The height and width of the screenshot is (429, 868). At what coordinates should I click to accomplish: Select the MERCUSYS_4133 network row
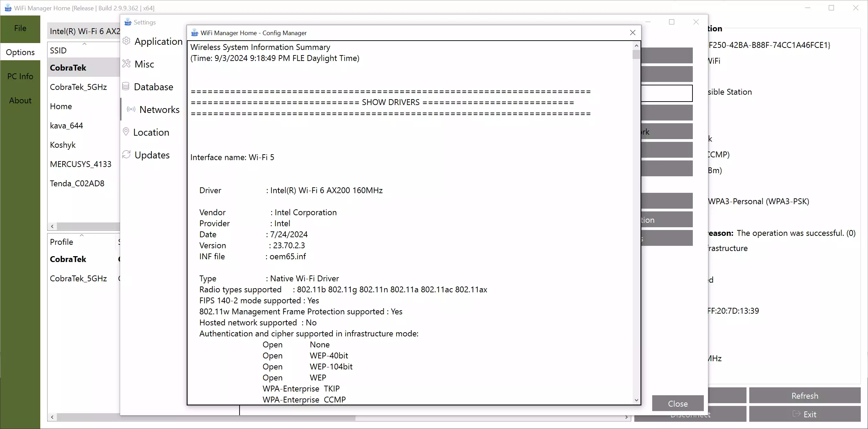84,164
